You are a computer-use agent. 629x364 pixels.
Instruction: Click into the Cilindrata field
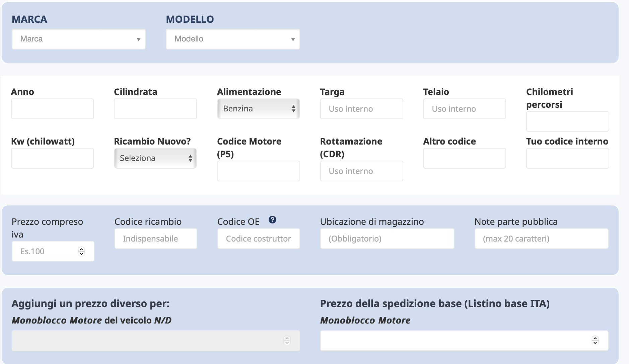coord(155,109)
